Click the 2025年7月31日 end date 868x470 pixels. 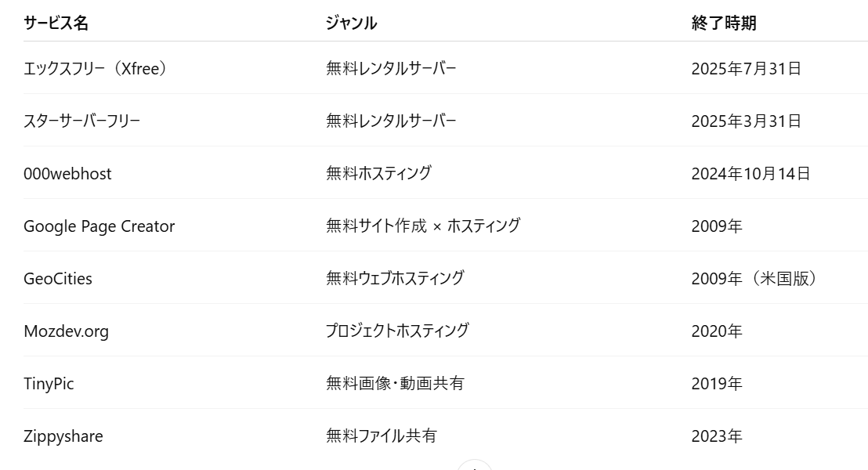pyautogui.click(x=746, y=69)
